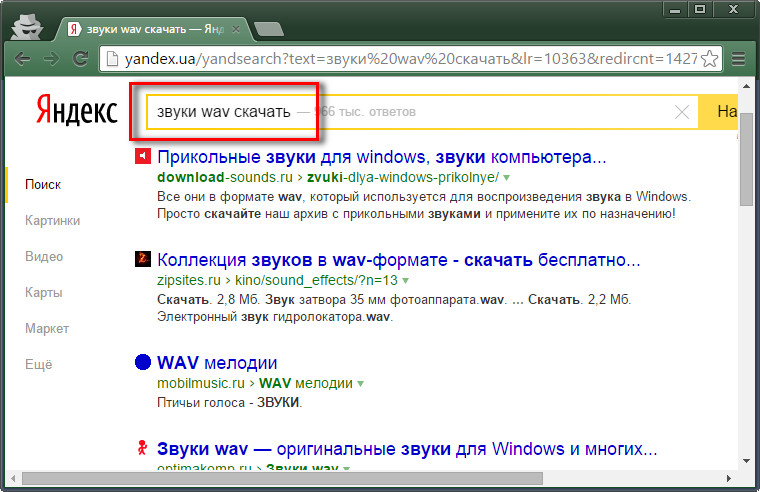760x492 pixels.
Task: Click the blue circle favicon of mobilmusic result
Action: click(x=142, y=362)
